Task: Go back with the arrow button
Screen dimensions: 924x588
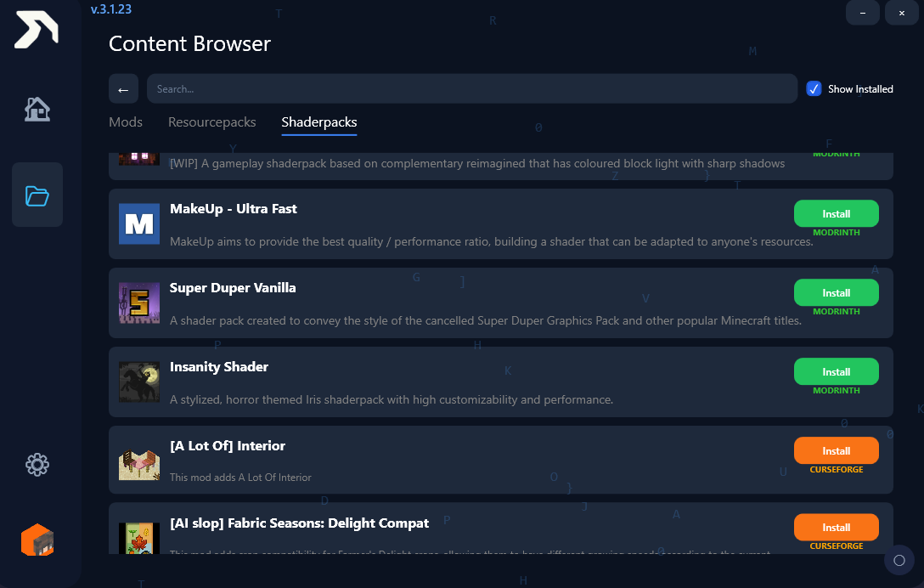Action: [123, 89]
